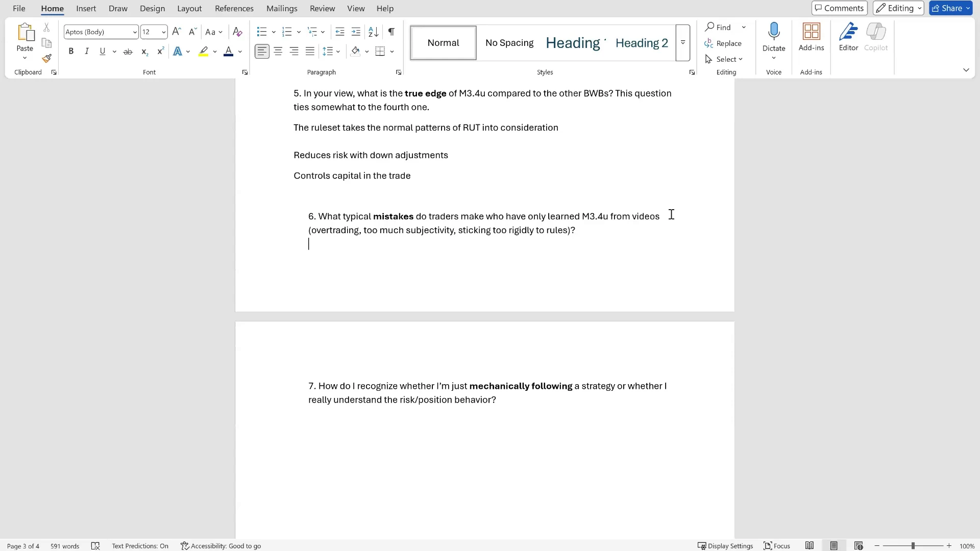The image size is (980, 551).
Task: Clear all formatting with eraser A icon
Action: coord(237,32)
